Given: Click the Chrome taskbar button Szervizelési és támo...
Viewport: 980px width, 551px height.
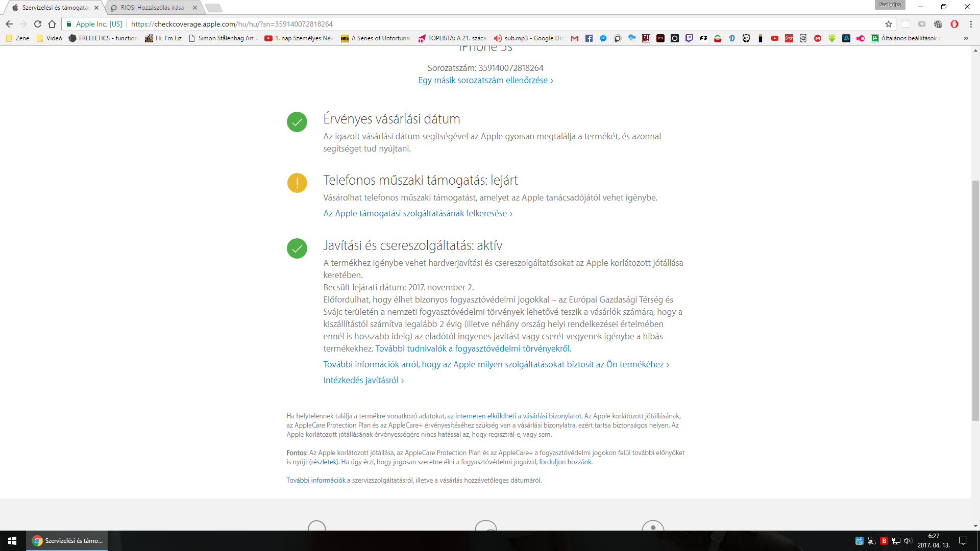Looking at the screenshot, I should 67,541.
